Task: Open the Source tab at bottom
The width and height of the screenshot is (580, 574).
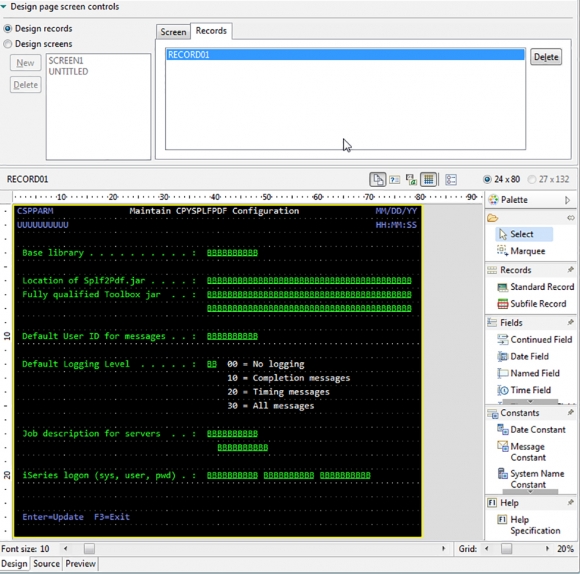Action: tap(46, 564)
